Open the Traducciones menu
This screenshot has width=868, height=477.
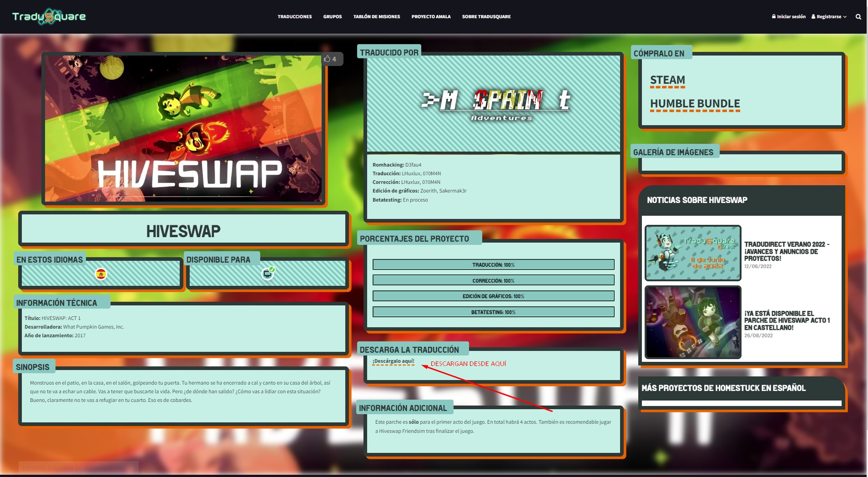(x=295, y=17)
